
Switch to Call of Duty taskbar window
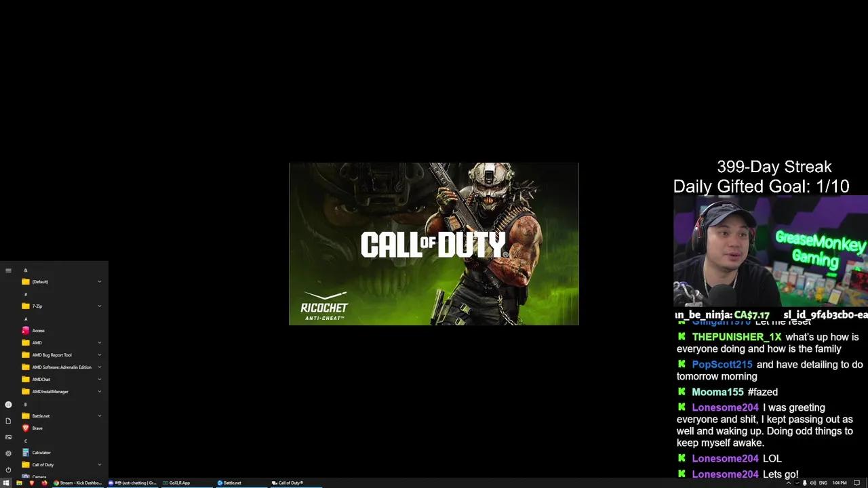(296, 483)
